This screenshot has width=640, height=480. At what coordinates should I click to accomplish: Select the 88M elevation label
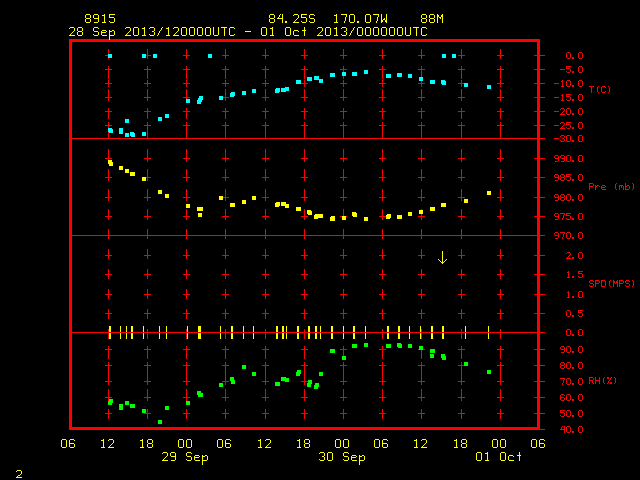[x=432, y=19]
